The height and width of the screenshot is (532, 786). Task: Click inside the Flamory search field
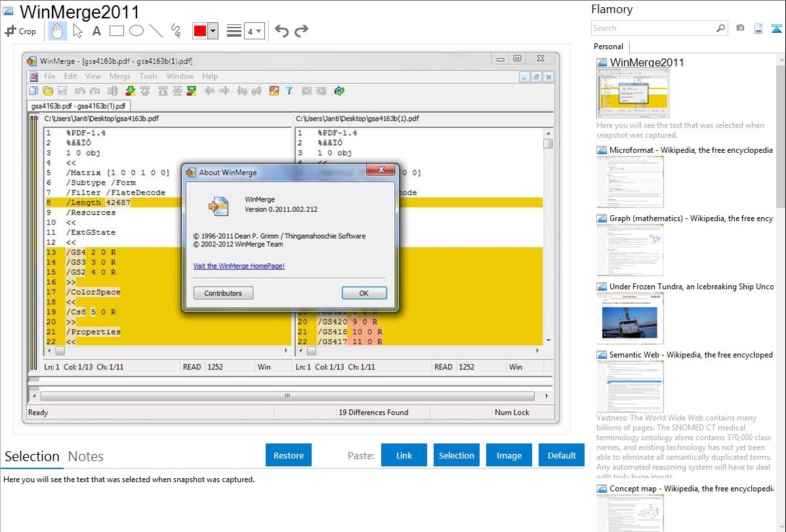653,28
